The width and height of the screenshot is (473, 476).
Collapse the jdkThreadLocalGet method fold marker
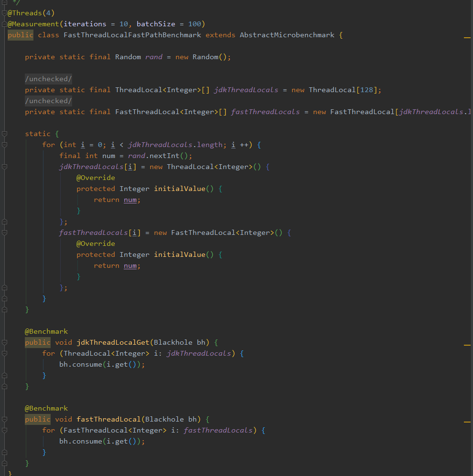coord(4,342)
